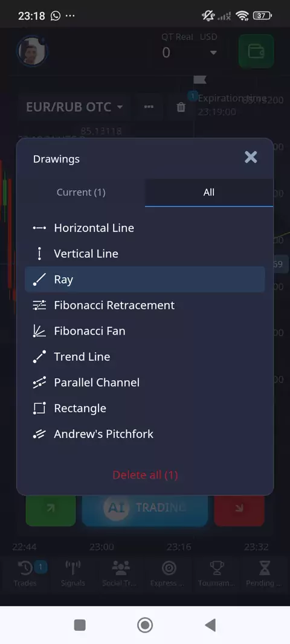Screen dimensions: 290x644
Task: Tap the Android home navigation button
Action: point(145,625)
